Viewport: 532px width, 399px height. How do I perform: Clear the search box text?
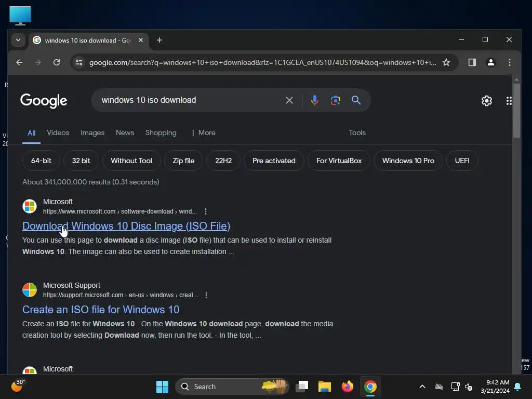(x=289, y=100)
